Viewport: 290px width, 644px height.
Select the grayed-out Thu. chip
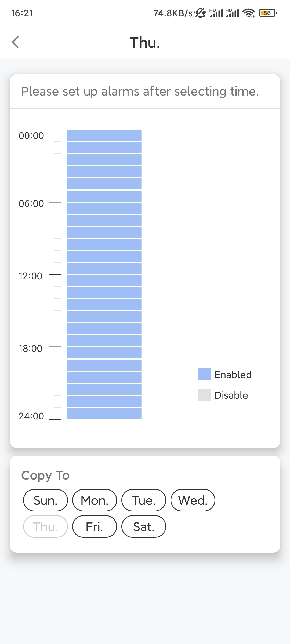coord(45,526)
